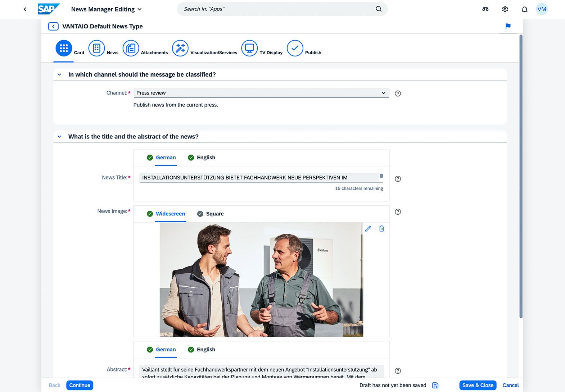565x392 pixels.
Task: Click into the Abstract text area
Action: tap(261, 372)
